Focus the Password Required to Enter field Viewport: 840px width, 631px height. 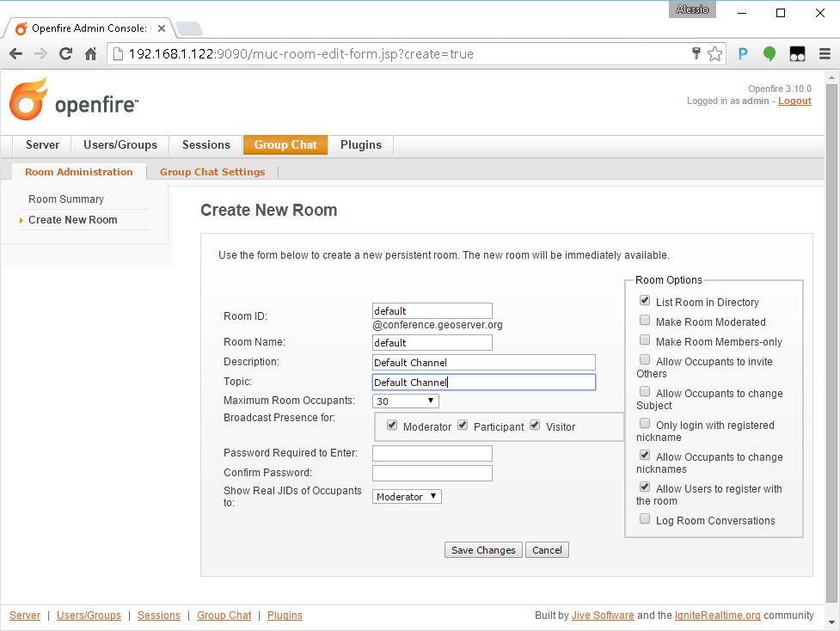coord(432,453)
